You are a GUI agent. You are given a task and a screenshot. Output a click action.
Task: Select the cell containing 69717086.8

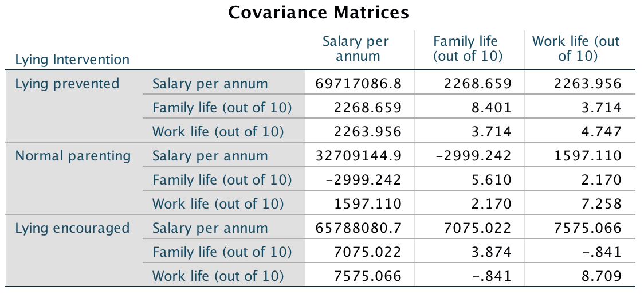(x=359, y=84)
